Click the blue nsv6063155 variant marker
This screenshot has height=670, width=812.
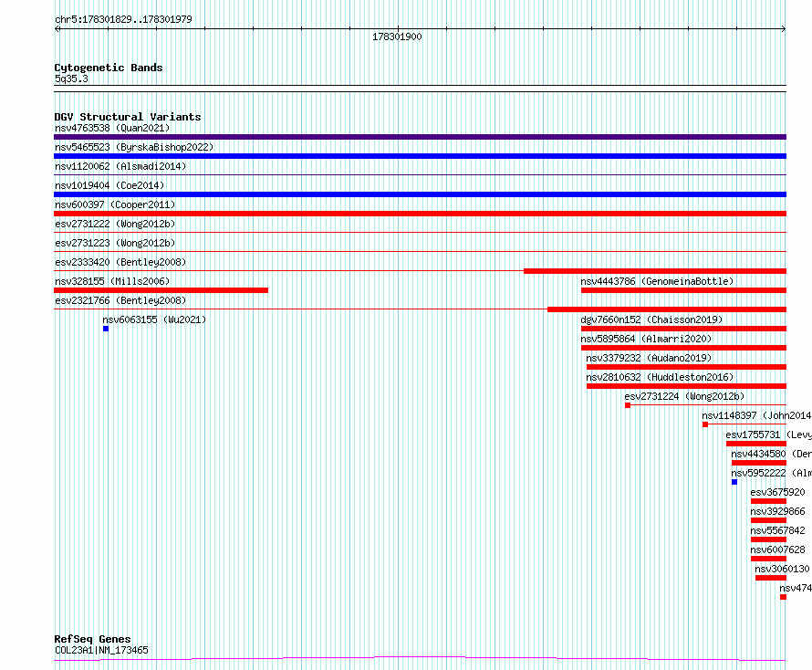(106, 329)
